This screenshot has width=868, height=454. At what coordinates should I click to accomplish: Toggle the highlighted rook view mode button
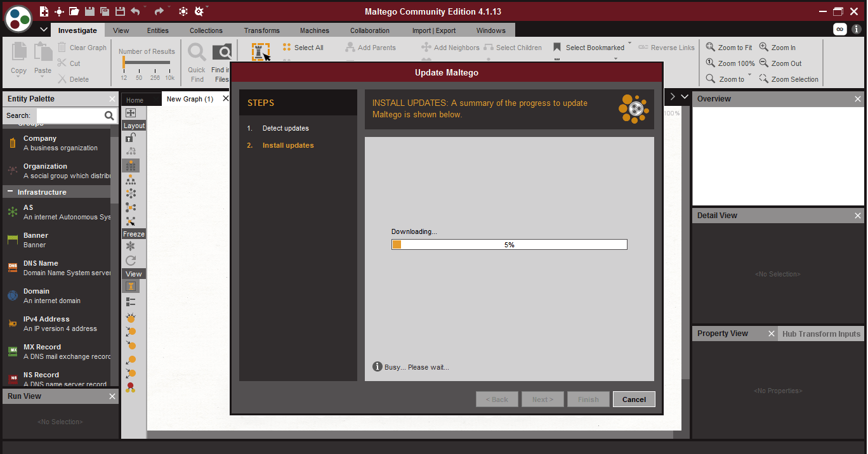pos(131,287)
